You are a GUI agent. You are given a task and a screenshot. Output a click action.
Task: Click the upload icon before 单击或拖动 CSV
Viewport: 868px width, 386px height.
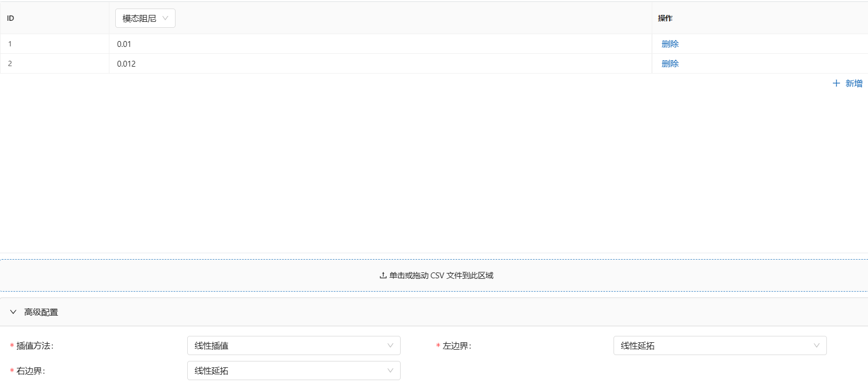pos(383,276)
